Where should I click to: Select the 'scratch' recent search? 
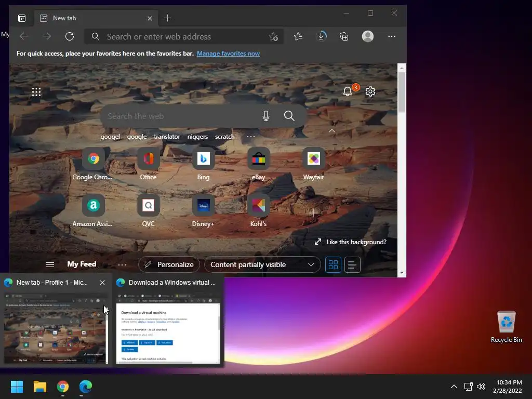coord(224,137)
